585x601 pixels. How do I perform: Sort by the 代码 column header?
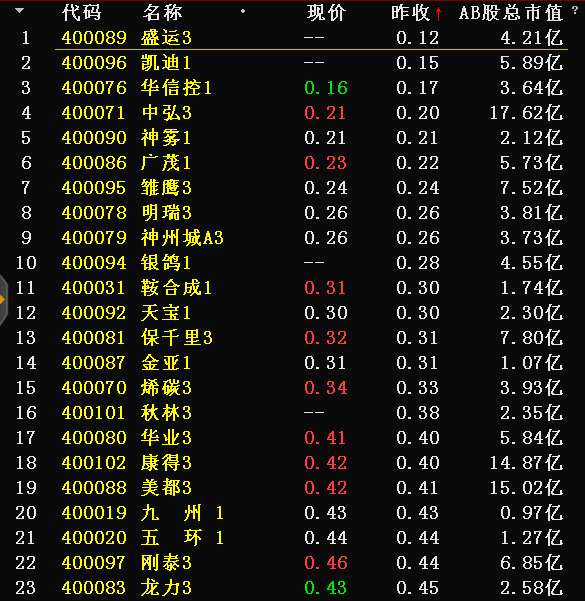[x=82, y=13]
